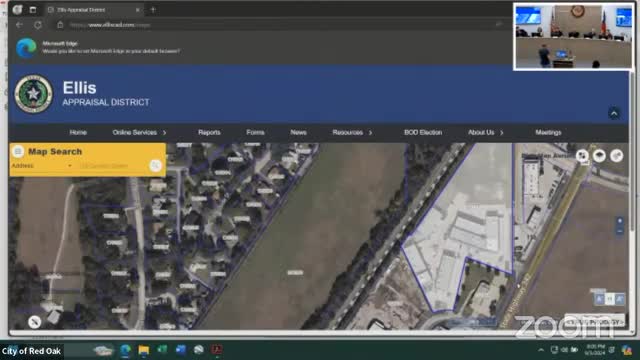The width and height of the screenshot is (640, 360).
Task: Go to the Meetings page link
Action: click(x=548, y=132)
